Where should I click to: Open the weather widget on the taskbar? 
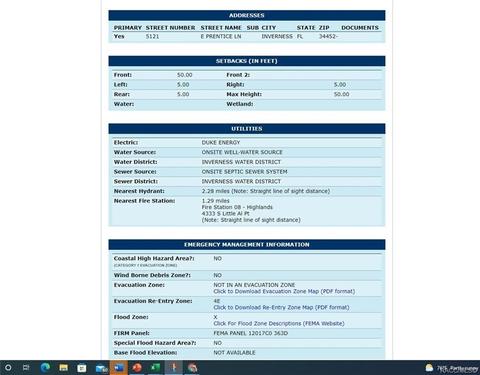[x=452, y=368]
